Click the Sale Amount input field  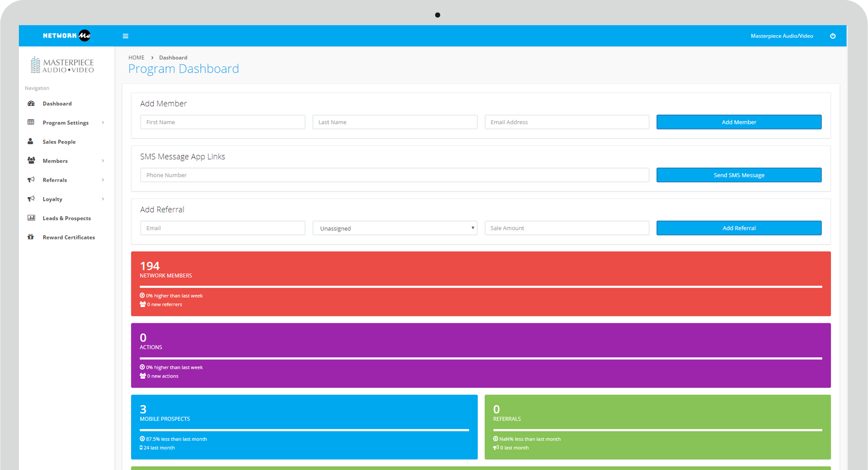tap(566, 228)
